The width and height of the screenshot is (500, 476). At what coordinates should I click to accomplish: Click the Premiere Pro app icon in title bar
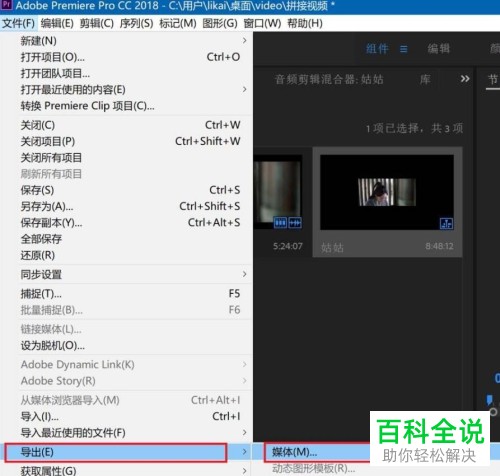(x=7, y=5)
